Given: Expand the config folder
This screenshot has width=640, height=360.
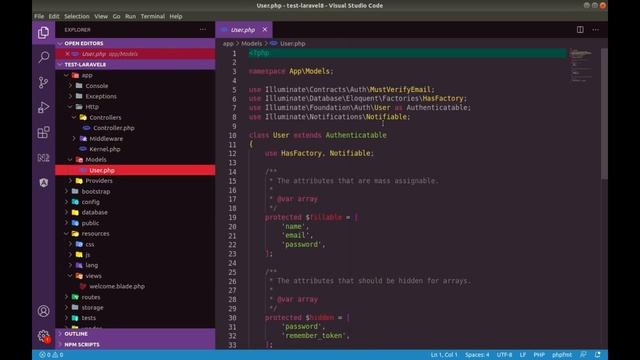Looking at the screenshot, I should (67, 202).
